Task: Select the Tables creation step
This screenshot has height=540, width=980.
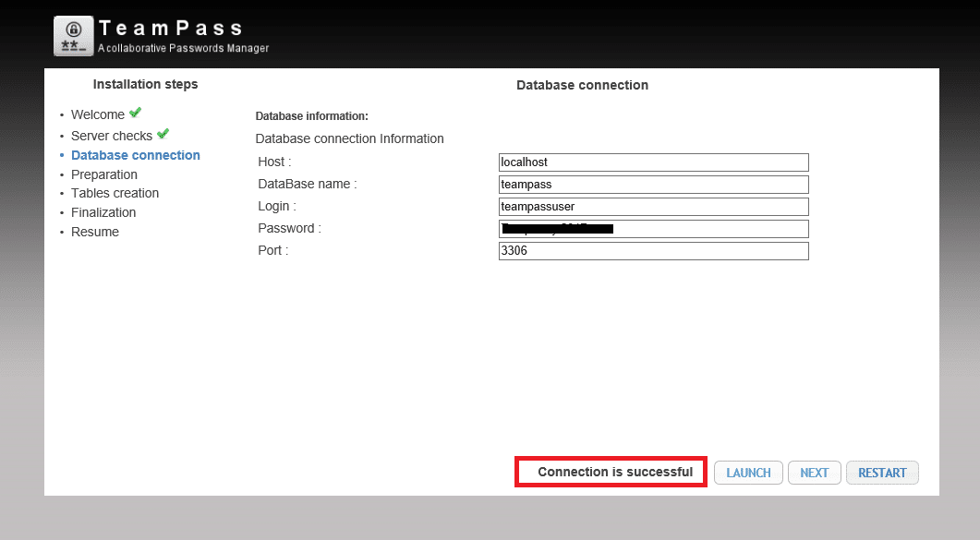Action: click(x=115, y=194)
